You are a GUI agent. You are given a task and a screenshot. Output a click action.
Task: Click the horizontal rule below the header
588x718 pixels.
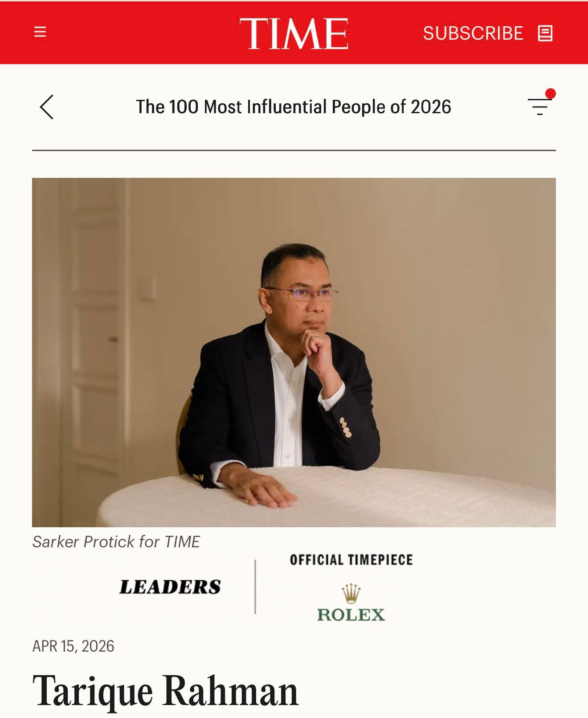coord(294,152)
